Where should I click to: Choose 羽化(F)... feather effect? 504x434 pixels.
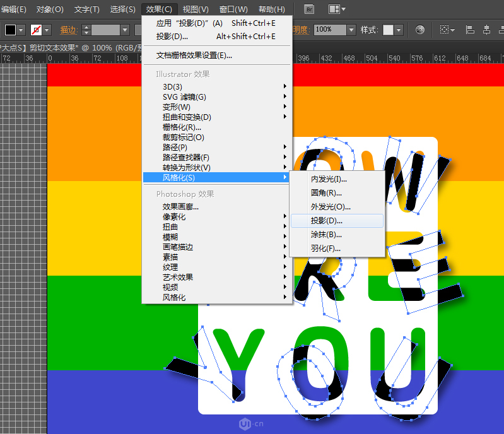tap(325, 249)
